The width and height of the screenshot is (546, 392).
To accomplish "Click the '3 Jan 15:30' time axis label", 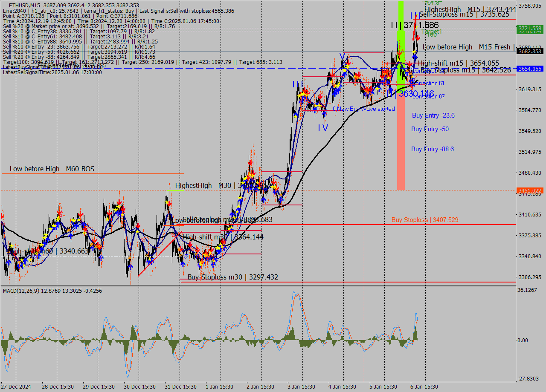I will (x=301, y=387).
